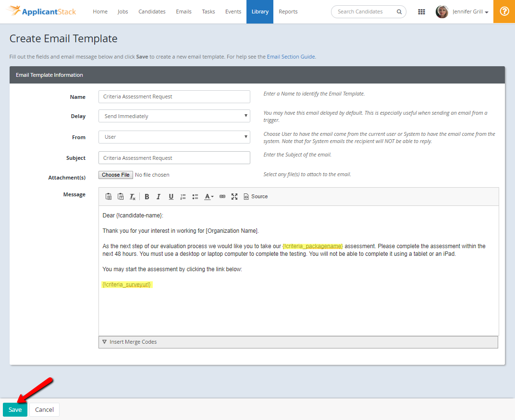This screenshot has height=420, width=515.
Task: Open the Delay dropdown set to Send Immediately
Action: click(174, 116)
